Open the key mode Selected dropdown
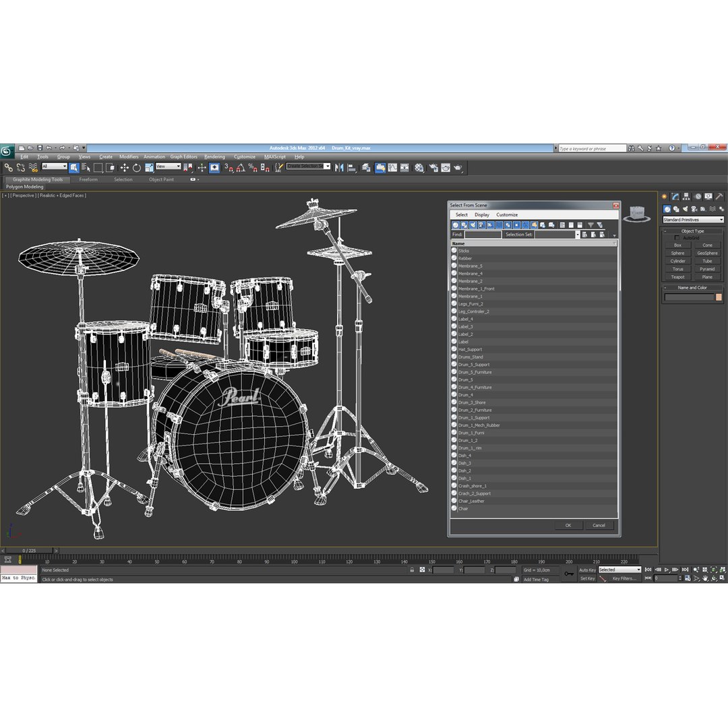The image size is (728, 728). click(619, 570)
